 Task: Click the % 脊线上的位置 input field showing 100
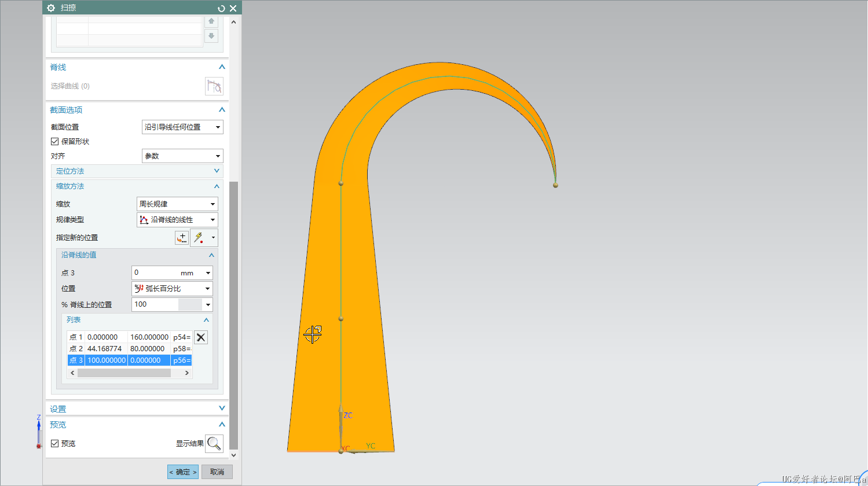click(x=155, y=305)
